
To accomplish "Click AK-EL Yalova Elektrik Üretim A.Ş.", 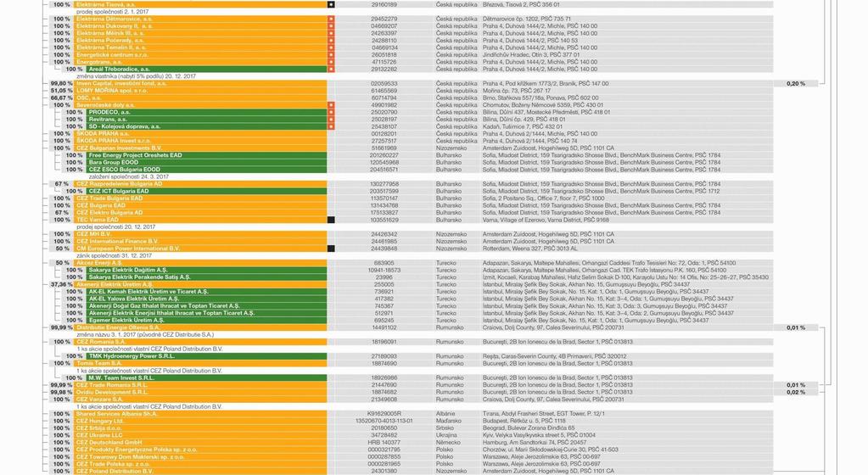I will pyautogui.click(x=135, y=299).
